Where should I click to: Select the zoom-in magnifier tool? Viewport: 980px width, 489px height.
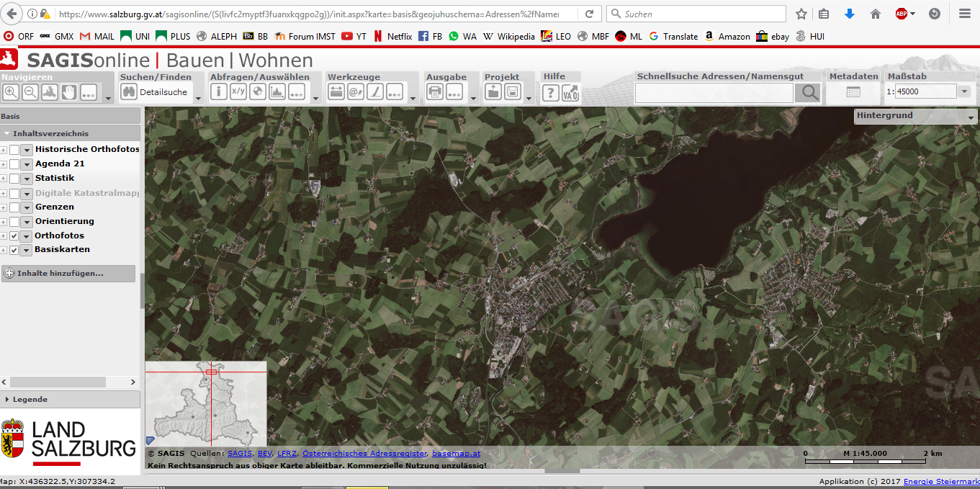11,91
